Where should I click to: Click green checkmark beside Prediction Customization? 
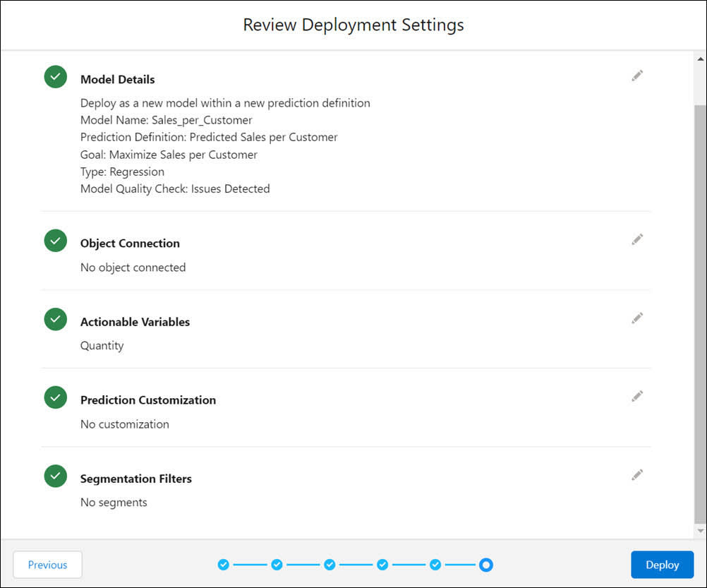tap(56, 397)
